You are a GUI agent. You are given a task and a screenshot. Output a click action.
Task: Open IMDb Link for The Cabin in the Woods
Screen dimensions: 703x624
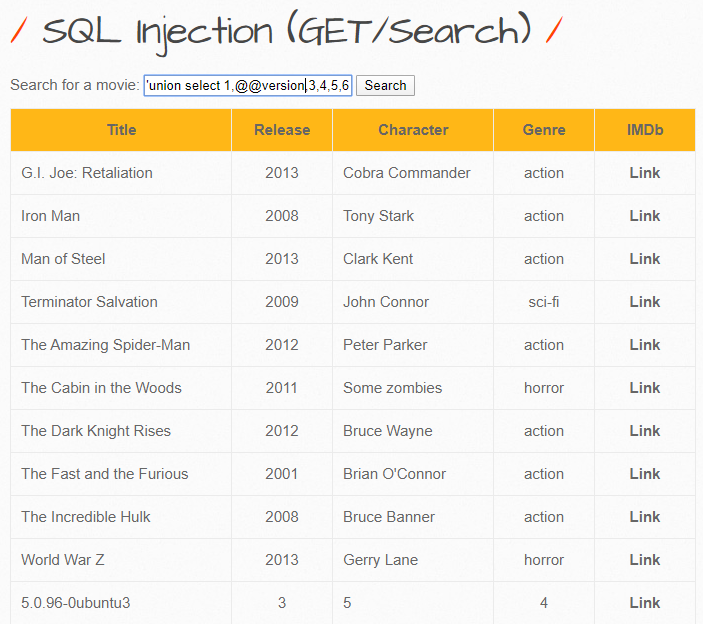tap(644, 388)
